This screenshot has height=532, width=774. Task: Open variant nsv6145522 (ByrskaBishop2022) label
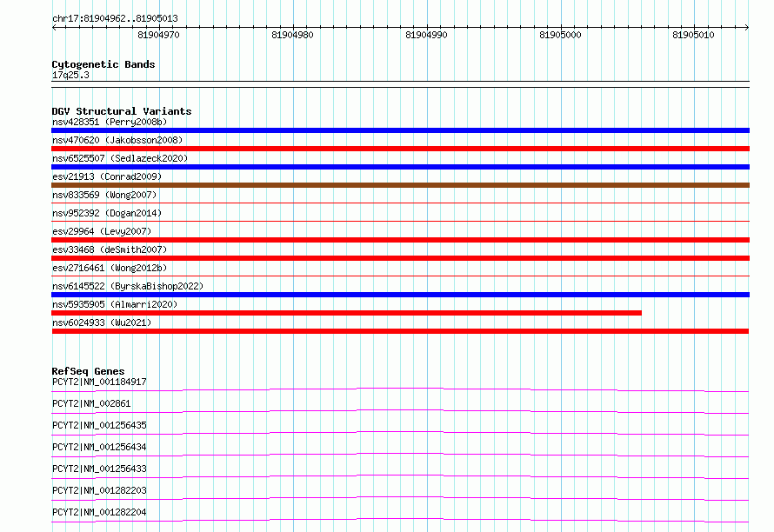(x=128, y=286)
